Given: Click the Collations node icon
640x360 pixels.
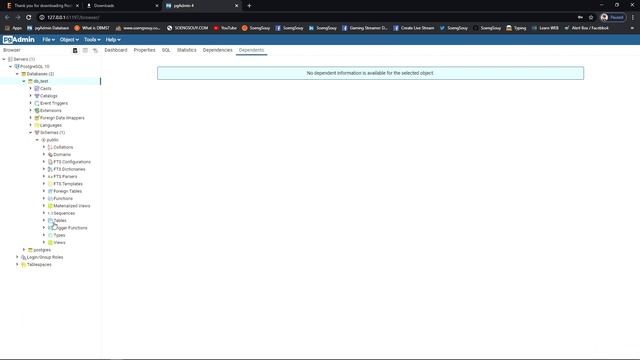Looking at the screenshot, I should pos(50,147).
